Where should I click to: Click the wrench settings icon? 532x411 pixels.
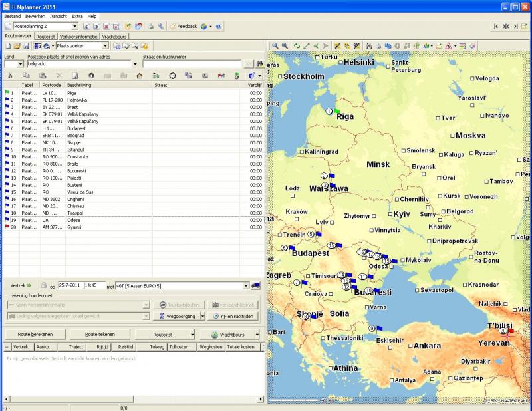click(160, 26)
